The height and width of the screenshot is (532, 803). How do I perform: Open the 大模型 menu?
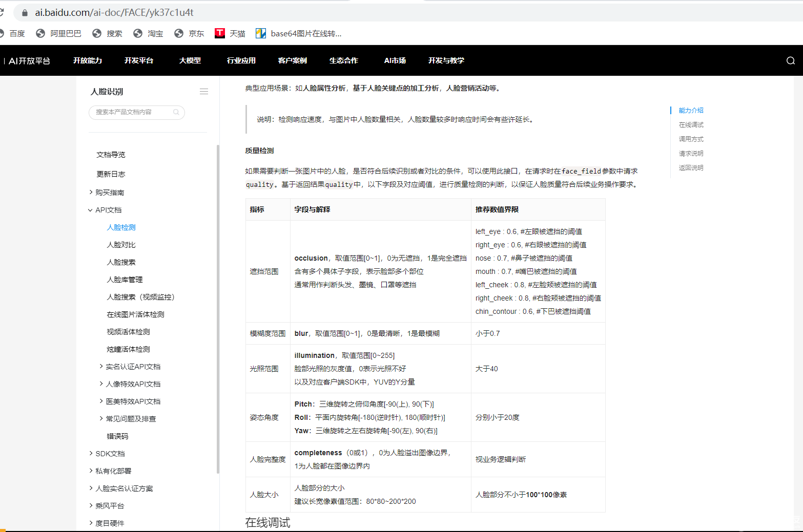[x=190, y=60]
